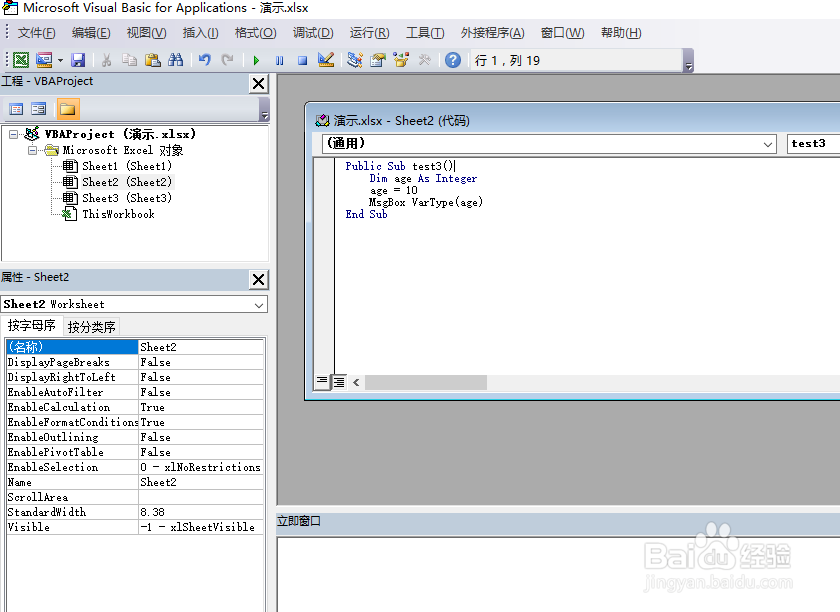Viewport: 840px width, 612px height.
Task: Switch to Procedure View button in code window
Action: pyautogui.click(x=321, y=382)
